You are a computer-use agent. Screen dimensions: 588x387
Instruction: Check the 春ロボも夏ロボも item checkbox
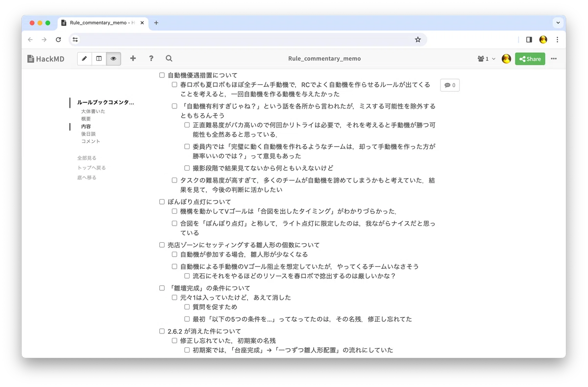(x=174, y=84)
